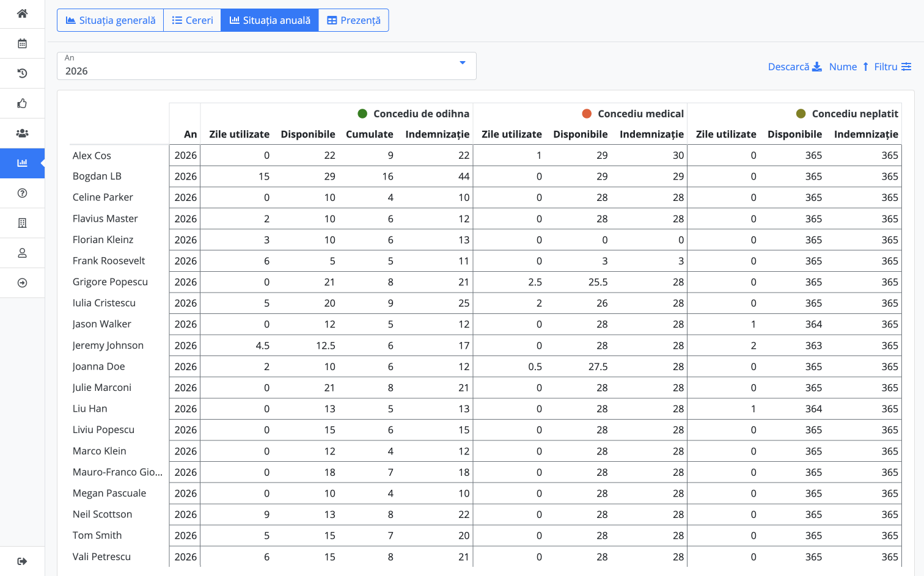924x576 pixels.
Task: Open the Prezență tab
Action: tap(354, 20)
